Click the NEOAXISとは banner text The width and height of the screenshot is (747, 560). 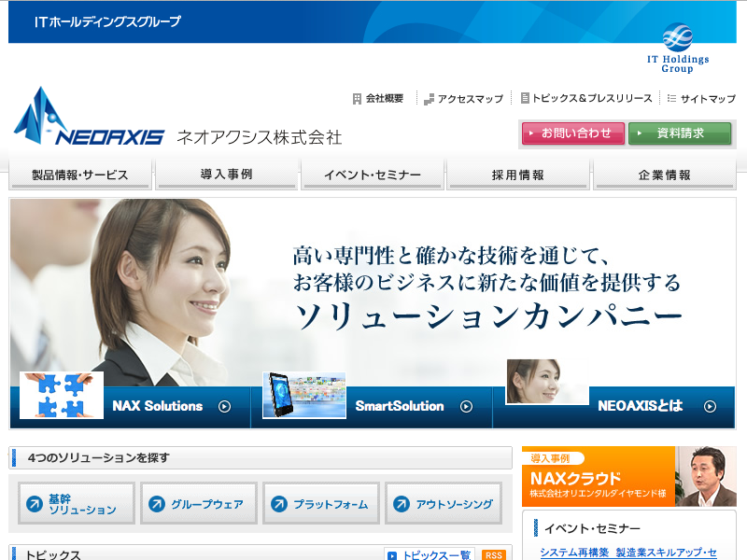point(641,406)
